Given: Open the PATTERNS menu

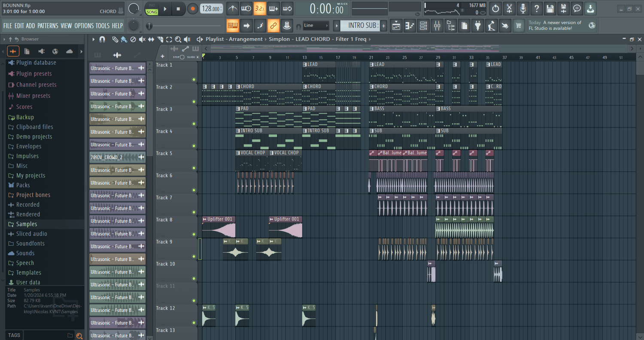Looking at the screenshot, I should (48, 26).
